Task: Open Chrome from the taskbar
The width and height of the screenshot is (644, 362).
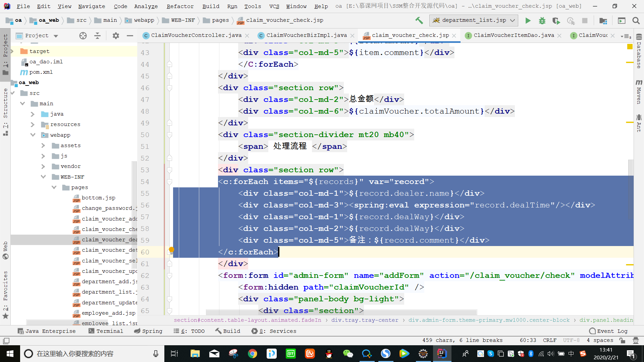Action: 253,354
